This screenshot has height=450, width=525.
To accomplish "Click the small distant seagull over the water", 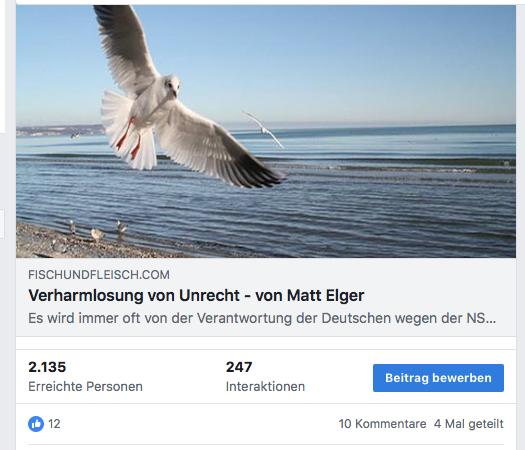I will coord(265,130).
